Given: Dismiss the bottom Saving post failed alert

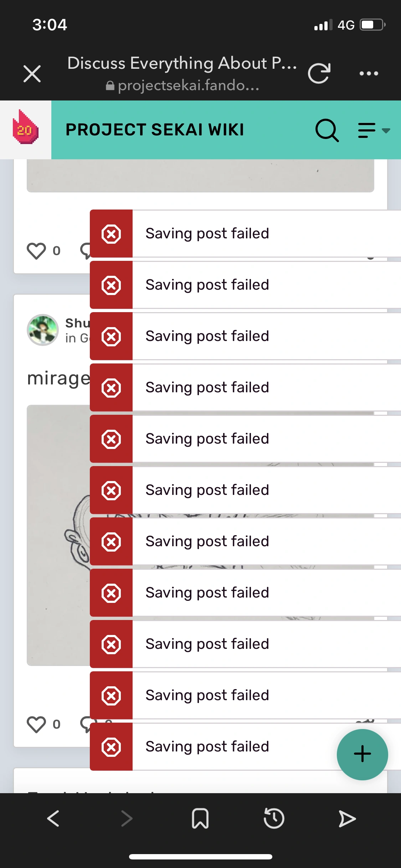Looking at the screenshot, I should point(112,746).
